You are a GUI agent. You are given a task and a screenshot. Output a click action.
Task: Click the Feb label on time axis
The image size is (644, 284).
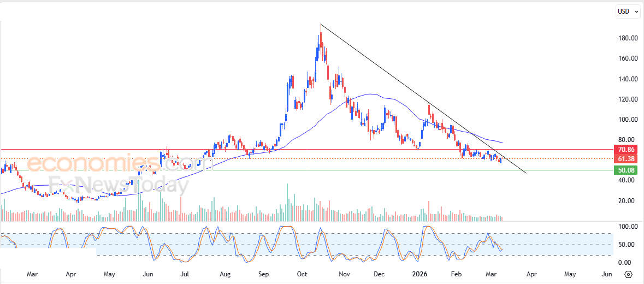[x=456, y=274]
